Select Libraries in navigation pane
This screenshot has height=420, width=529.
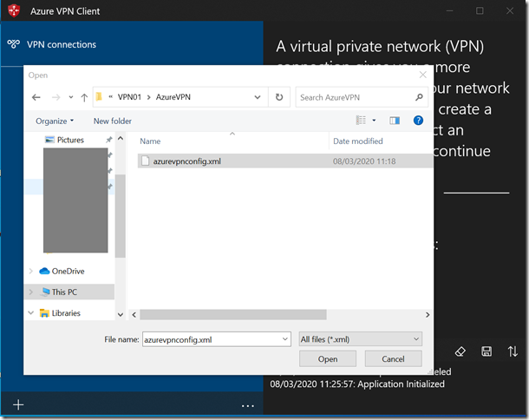tap(66, 313)
